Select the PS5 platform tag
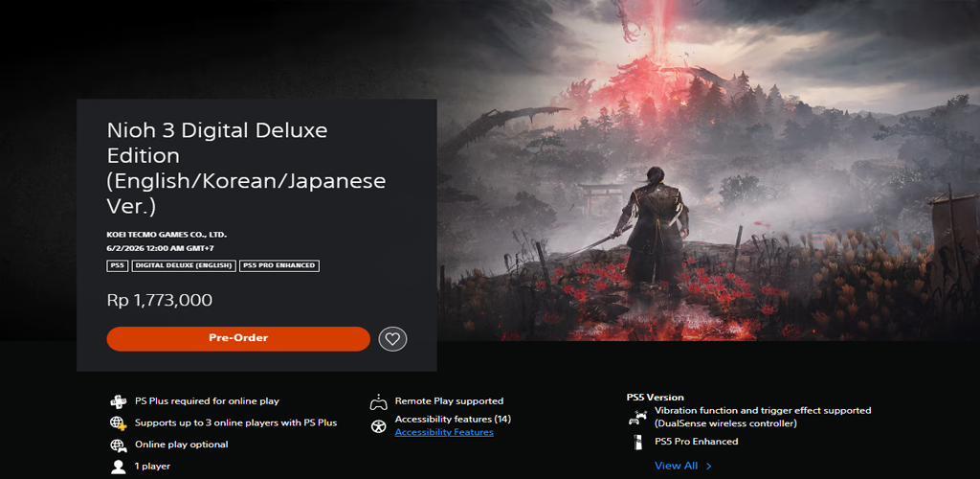This screenshot has height=479, width=980. 118,265
